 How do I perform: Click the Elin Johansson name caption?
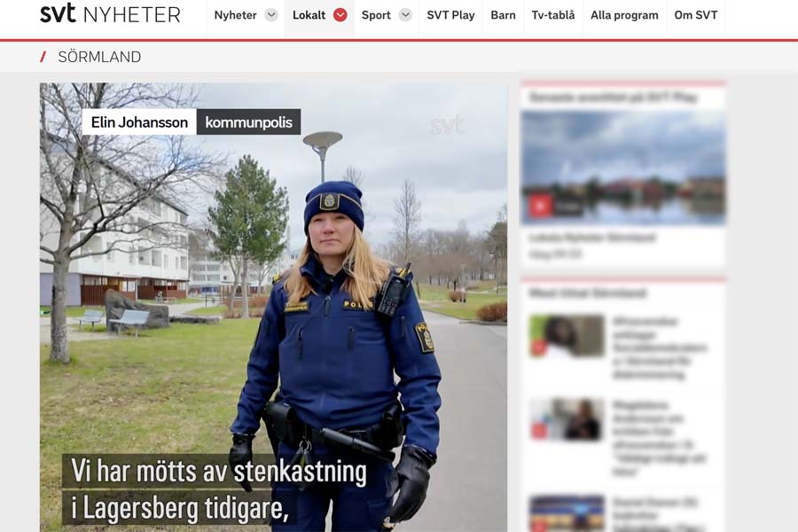click(x=139, y=122)
